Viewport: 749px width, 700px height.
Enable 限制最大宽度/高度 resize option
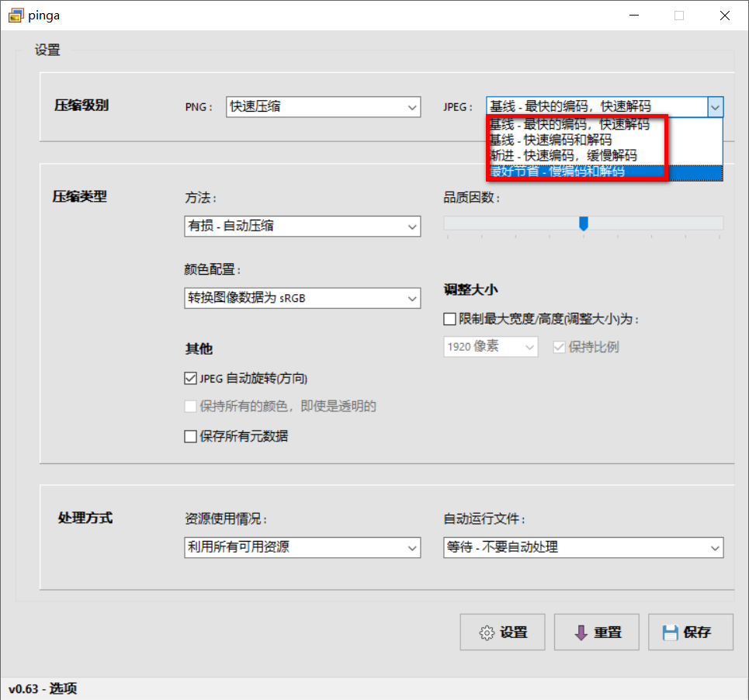[x=449, y=318]
